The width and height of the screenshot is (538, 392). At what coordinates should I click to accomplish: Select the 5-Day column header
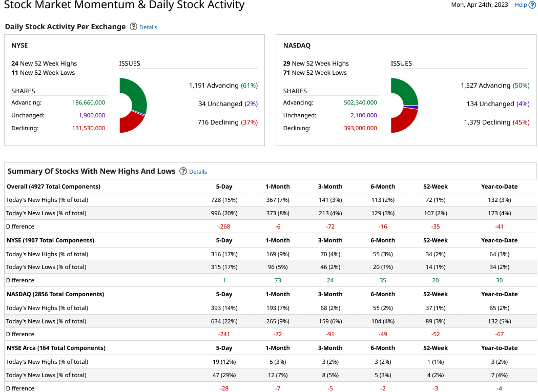[224, 187]
